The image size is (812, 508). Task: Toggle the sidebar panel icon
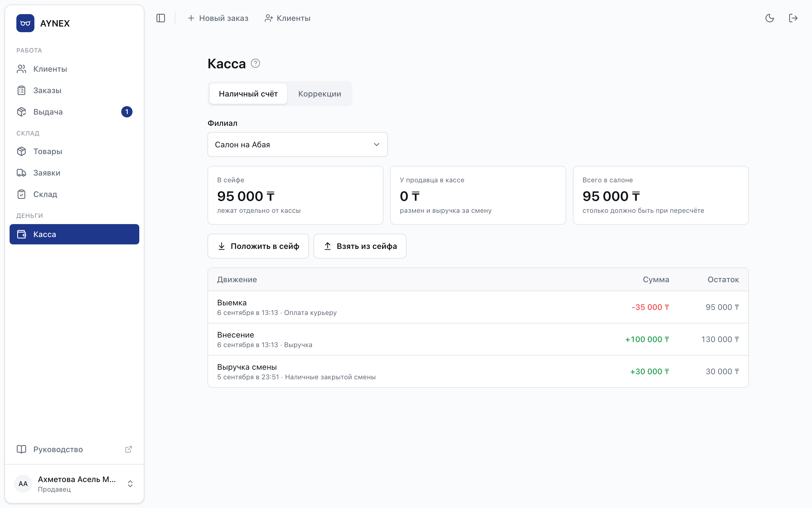pyautogui.click(x=161, y=18)
